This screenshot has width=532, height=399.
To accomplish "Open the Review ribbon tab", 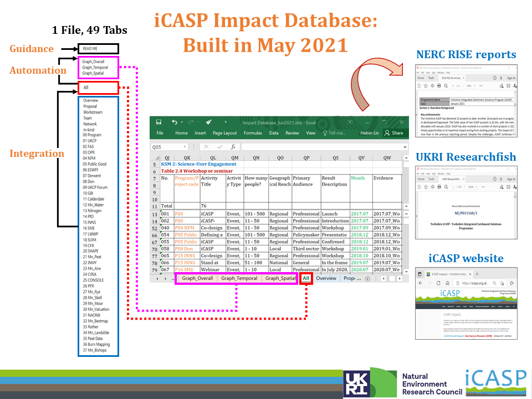I will pyautogui.click(x=292, y=133).
